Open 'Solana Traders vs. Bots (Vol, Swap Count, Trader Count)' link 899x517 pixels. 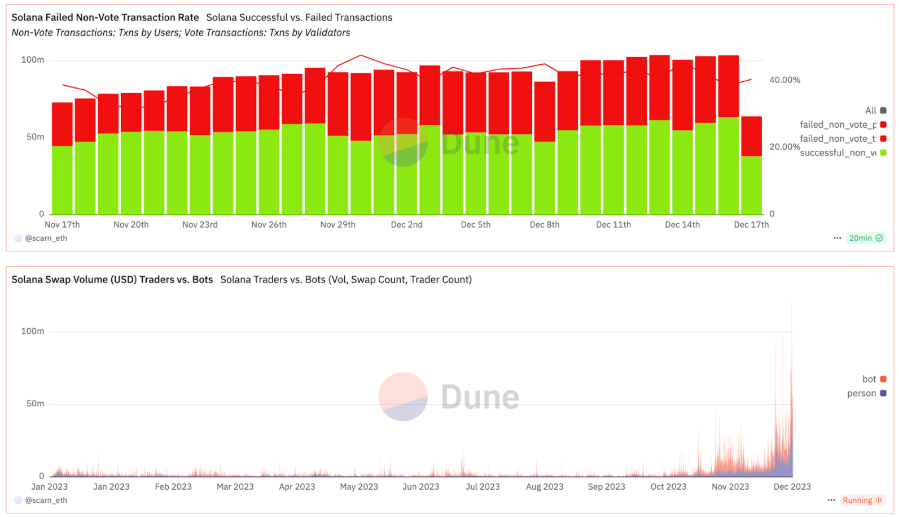point(346,280)
